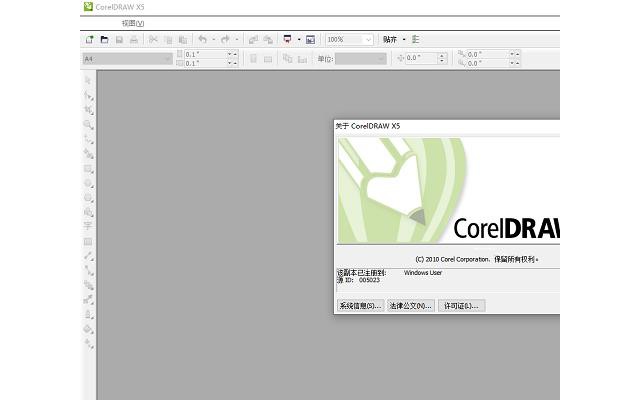Expand the Undo history dropdown arrow
The height and width of the screenshot is (400, 640).
pos(213,39)
